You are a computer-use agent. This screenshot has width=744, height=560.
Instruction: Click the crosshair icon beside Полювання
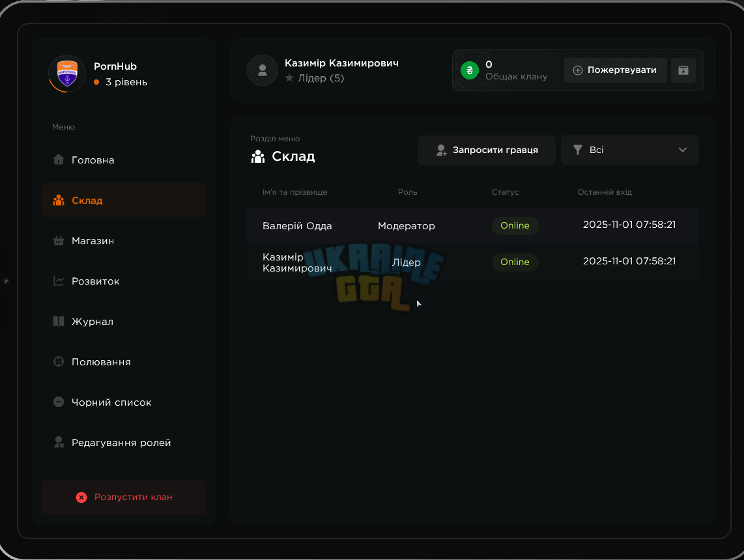[x=59, y=361]
